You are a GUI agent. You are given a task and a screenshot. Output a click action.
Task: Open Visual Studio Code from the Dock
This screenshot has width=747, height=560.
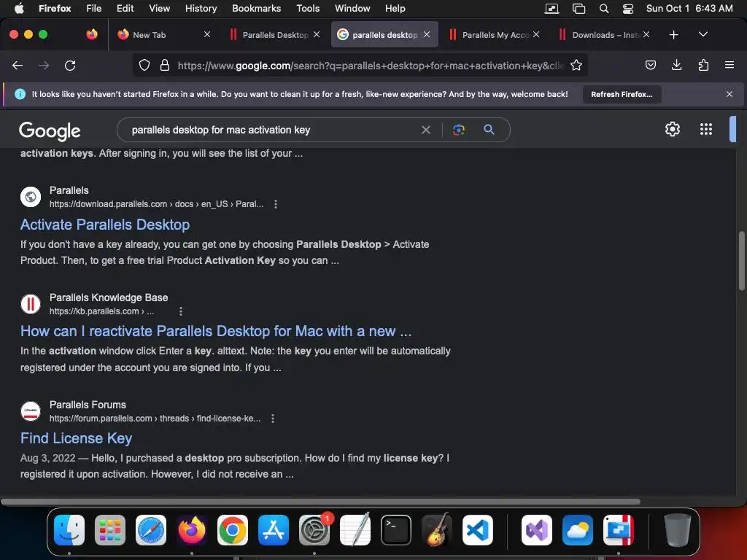tap(477, 530)
